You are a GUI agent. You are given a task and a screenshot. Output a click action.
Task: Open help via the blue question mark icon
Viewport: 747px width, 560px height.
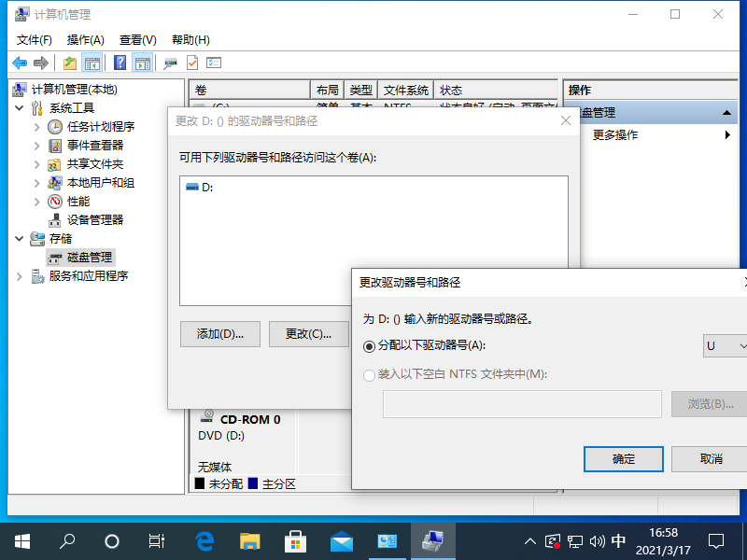(121, 63)
